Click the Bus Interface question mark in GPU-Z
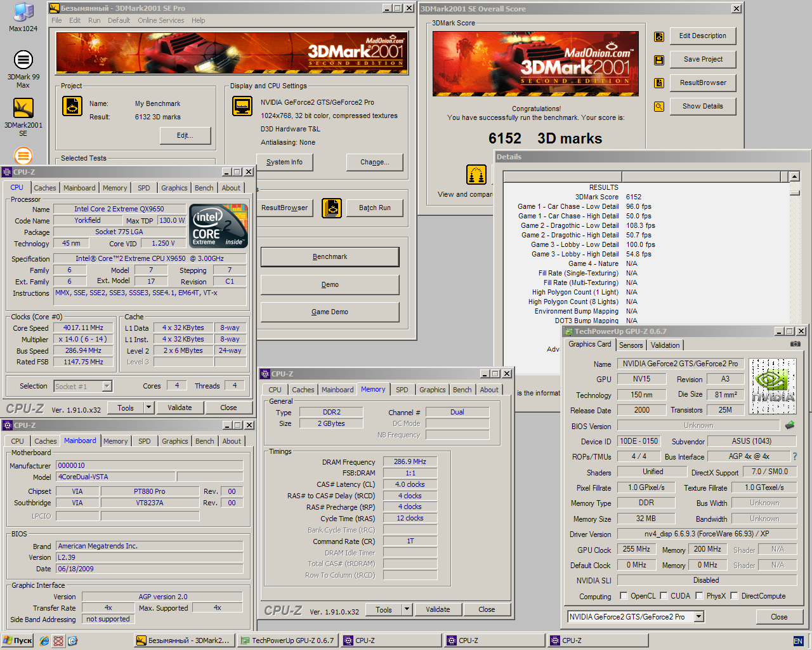The image size is (812, 650). [x=794, y=456]
